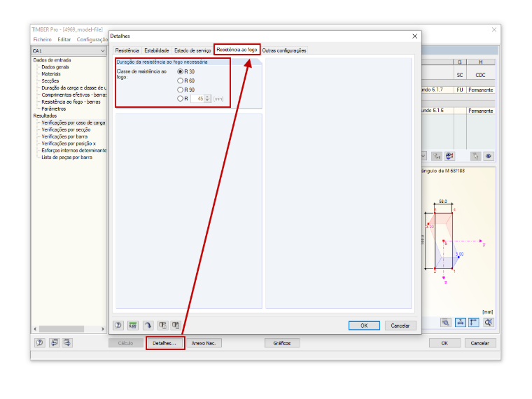Increase custom minutes with spinner up arrow
532x399 pixels.
207,97
